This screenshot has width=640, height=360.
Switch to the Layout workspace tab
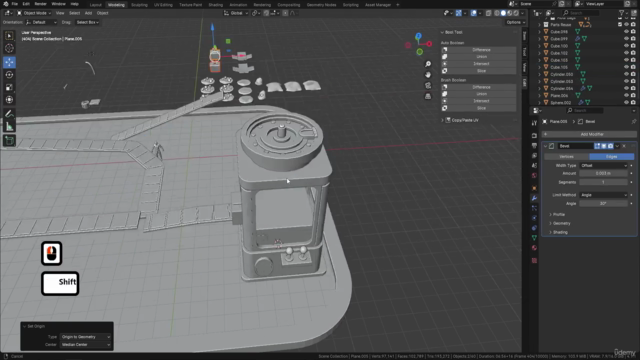tap(96, 5)
